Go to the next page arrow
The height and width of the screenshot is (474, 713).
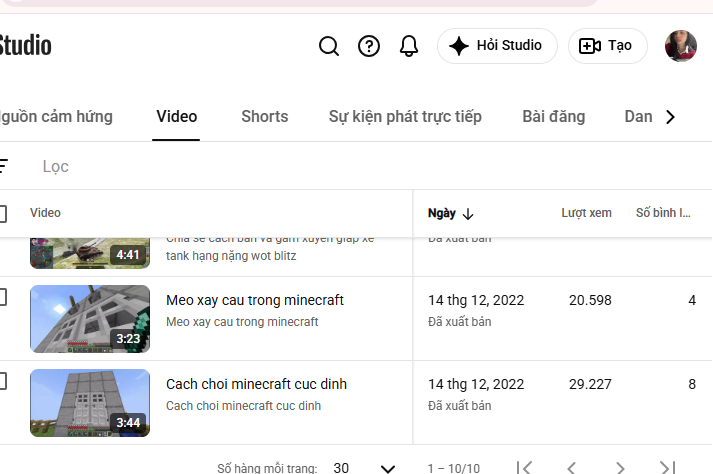pos(620,468)
